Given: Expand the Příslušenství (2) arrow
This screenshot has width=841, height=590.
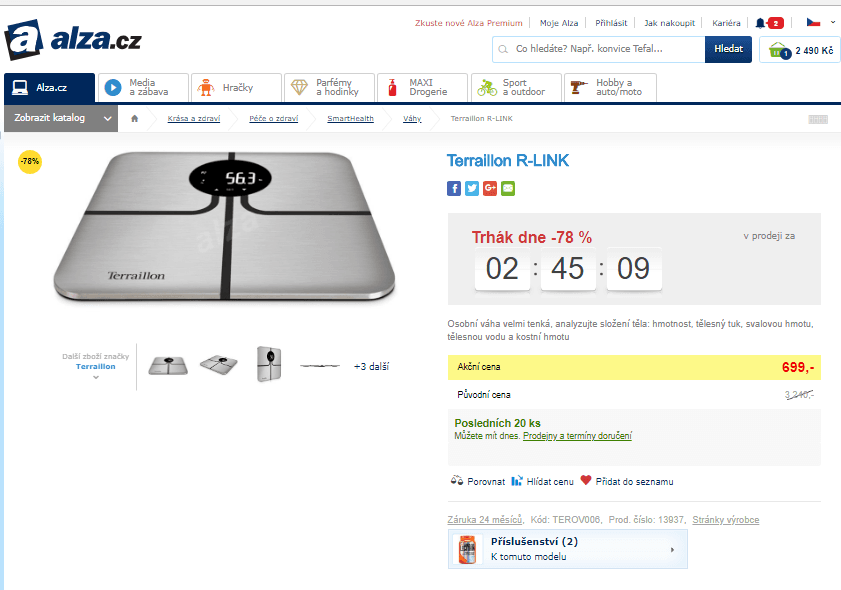Looking at the screenshot, I should click(x=672, y=550).
